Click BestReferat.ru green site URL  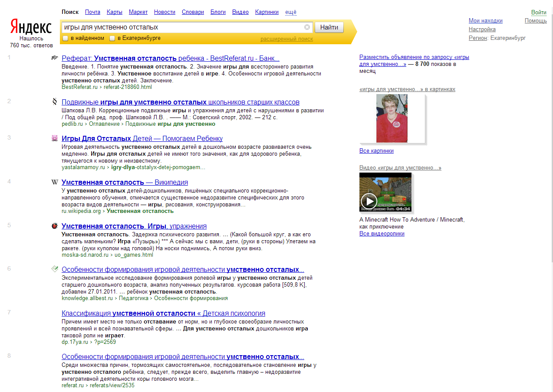coord(80,87)
